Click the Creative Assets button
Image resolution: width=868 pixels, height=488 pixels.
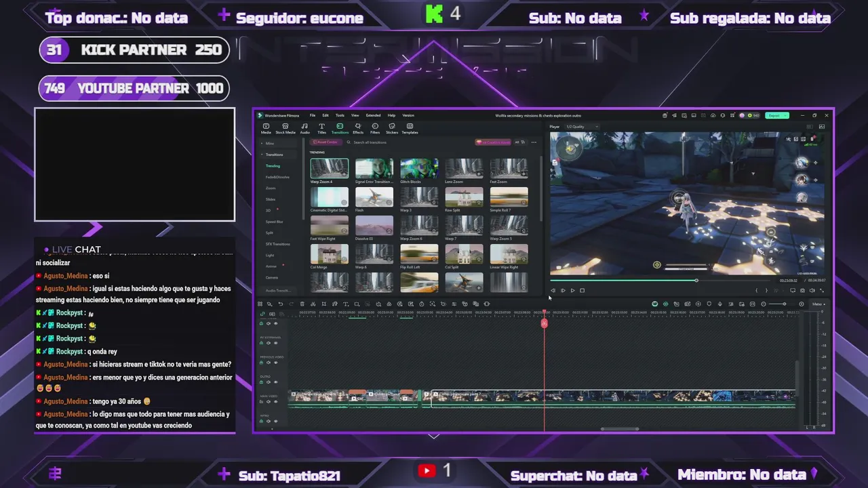click(492, 142)
